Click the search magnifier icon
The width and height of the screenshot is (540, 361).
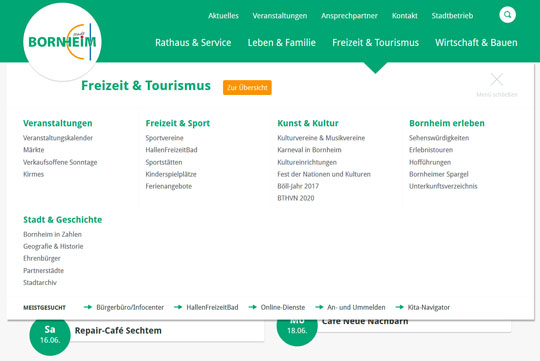pos(507,15)
